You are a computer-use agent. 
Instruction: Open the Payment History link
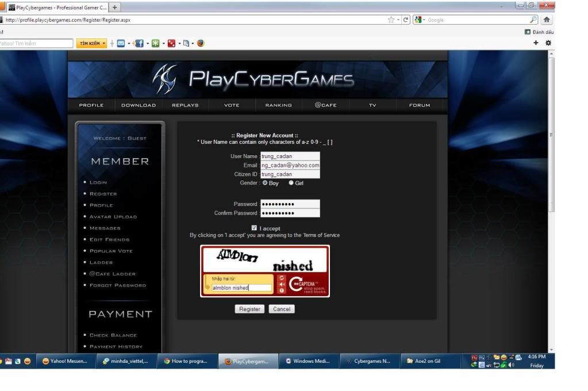(x=116, y=347)
